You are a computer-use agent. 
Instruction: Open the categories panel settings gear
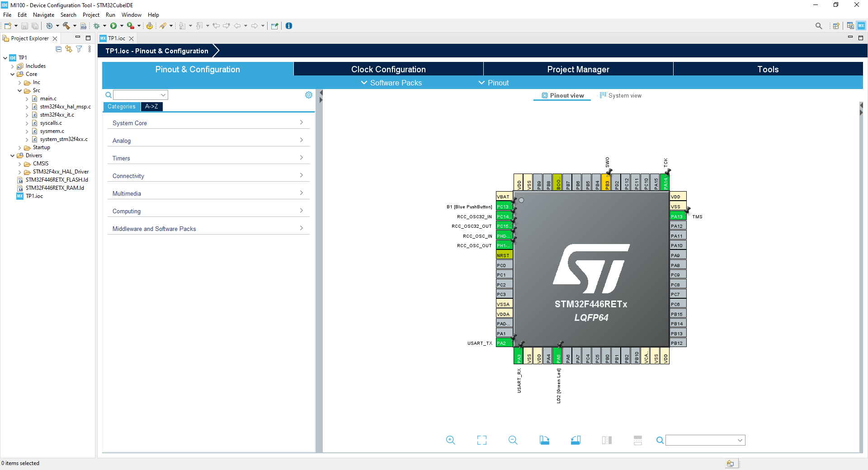coord(309,95)
